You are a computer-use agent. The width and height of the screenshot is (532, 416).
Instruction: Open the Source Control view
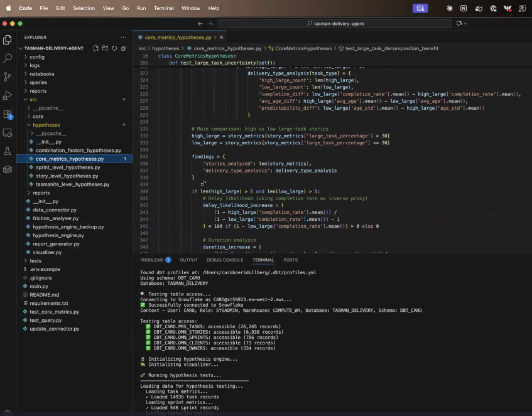point(8,77)
